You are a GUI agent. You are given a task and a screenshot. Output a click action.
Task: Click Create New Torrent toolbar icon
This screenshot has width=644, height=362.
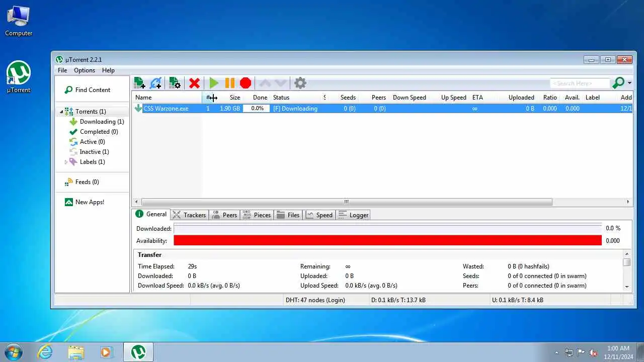(175, 83)
